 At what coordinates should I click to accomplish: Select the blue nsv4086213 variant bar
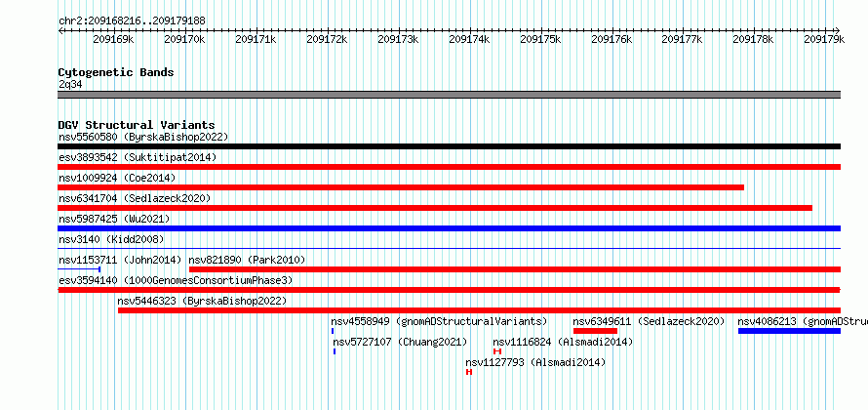[x=789, y=331]
